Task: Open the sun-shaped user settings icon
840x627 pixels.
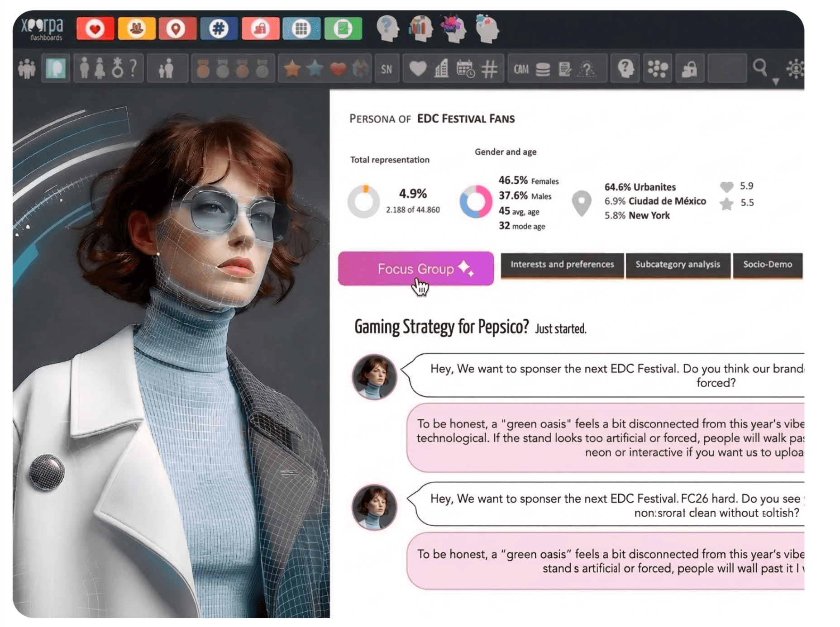Action: click(x=795, y=69)
